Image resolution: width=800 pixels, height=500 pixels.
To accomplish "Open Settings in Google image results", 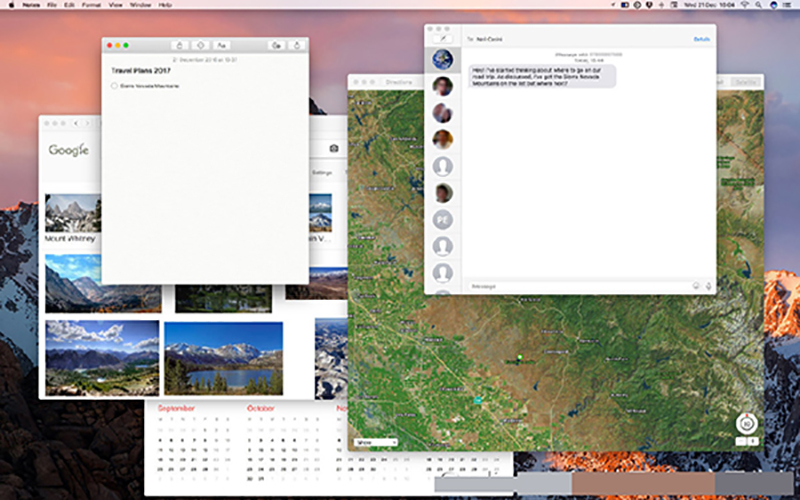I will [x=322, y=173].
